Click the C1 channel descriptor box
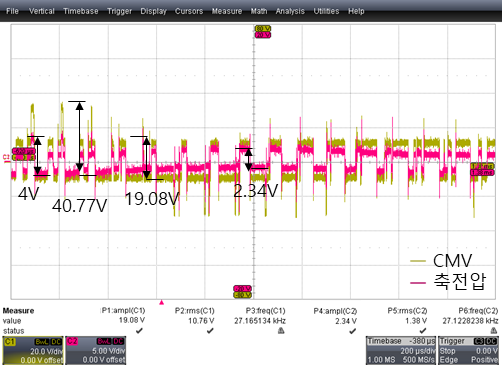 (x=33, y=350)
